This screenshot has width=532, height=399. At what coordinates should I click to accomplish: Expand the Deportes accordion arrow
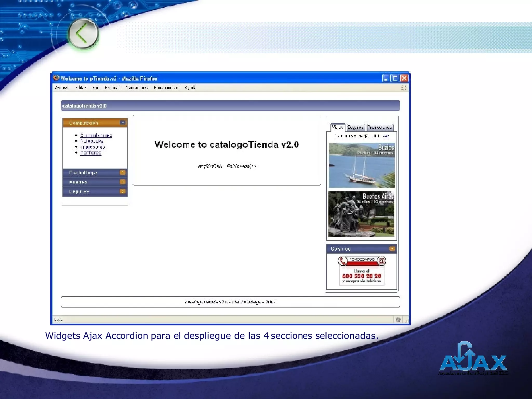(x=123, y=191)
